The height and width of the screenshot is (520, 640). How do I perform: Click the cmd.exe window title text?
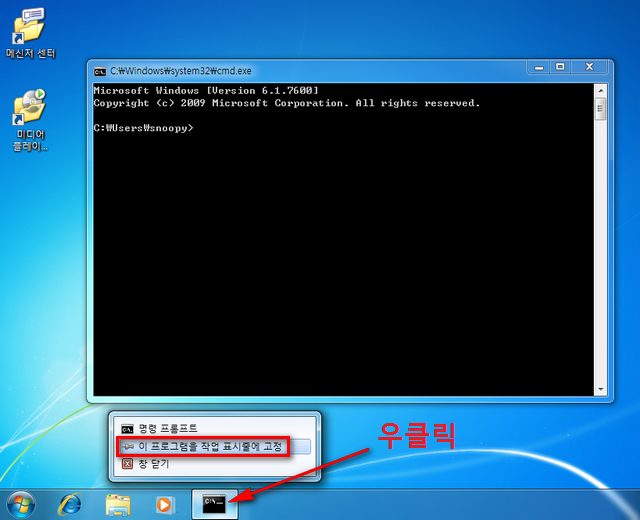pyautogui.click(x=181, y=71)
